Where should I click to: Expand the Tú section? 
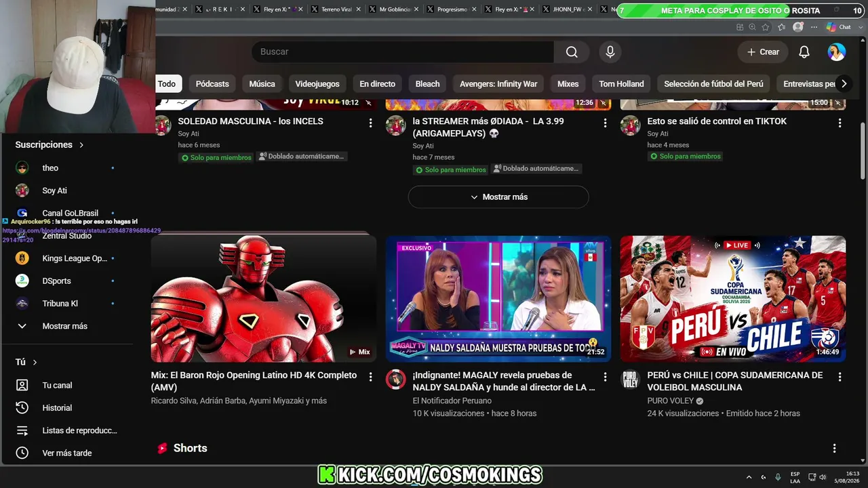(x=26, y=363)
